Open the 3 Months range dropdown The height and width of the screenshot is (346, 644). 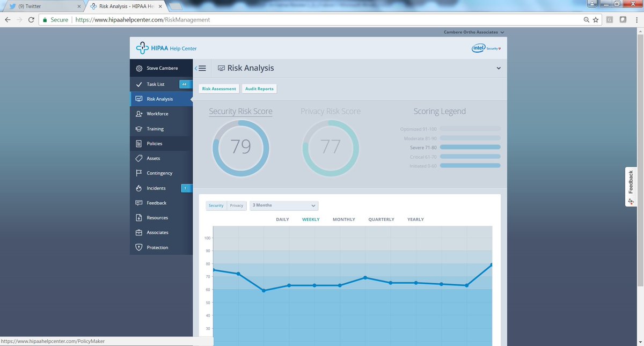284,205
